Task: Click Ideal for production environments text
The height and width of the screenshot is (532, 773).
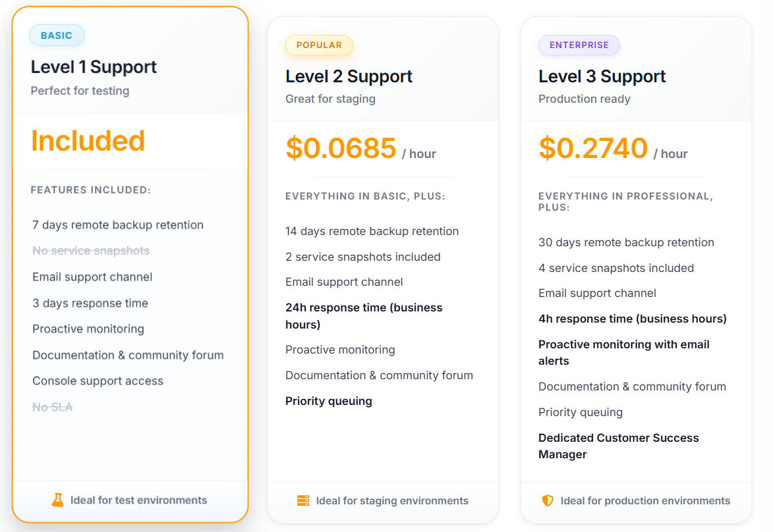Action: coord(645,501)
